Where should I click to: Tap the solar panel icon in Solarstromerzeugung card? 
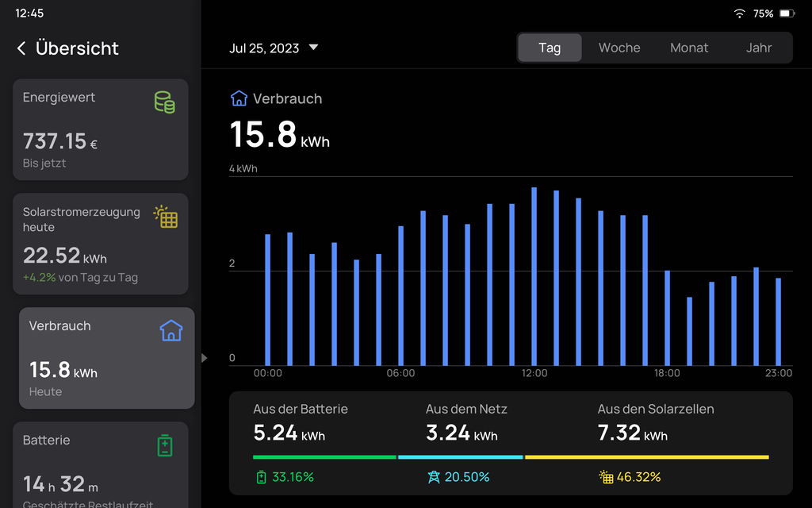coord(166,217)
